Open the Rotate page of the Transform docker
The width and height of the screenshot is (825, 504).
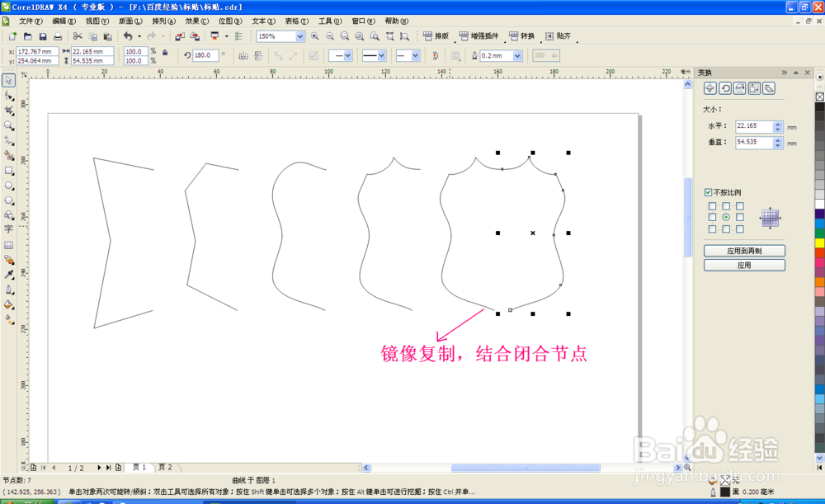725,87
